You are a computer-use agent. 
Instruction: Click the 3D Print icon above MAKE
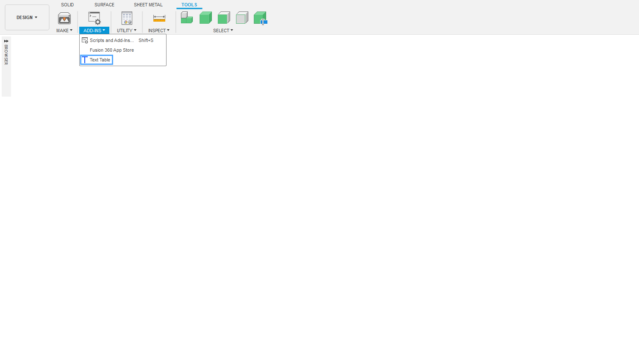[x=64, y=18]
